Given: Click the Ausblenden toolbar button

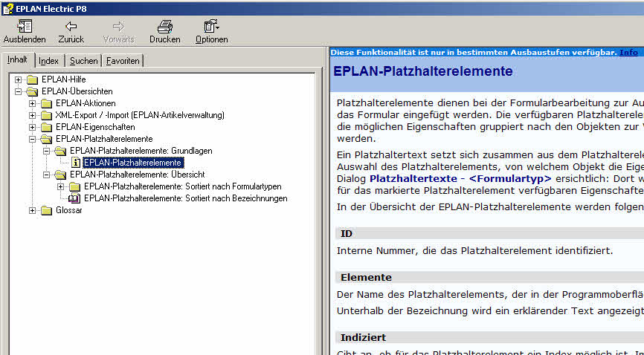Looking at the screenshot, I should coord(25,32).
